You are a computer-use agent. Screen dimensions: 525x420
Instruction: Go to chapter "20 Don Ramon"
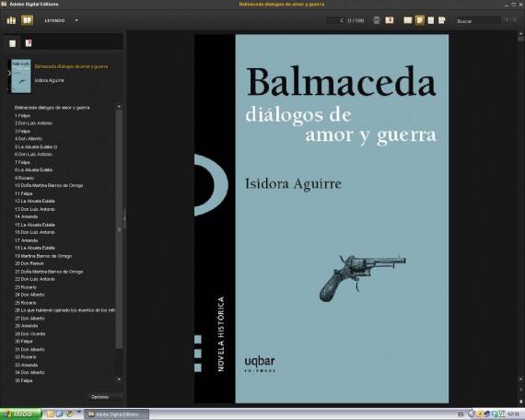(x=29, y=263)
